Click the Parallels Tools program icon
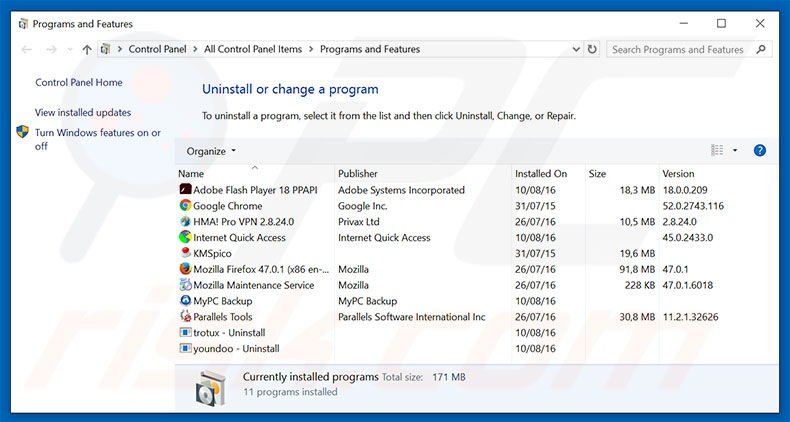Viewport: 790px width, 422px height. [185, 316]
